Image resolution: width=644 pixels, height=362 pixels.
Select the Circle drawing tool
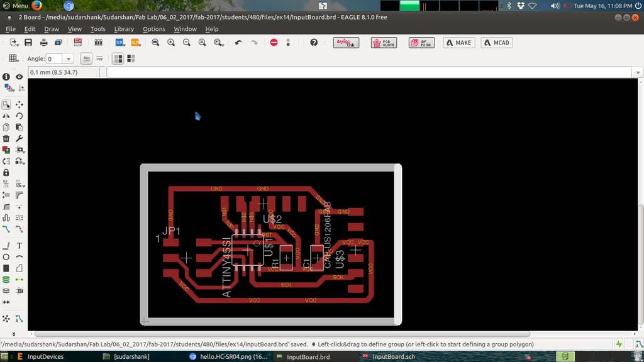coord(6,257)
